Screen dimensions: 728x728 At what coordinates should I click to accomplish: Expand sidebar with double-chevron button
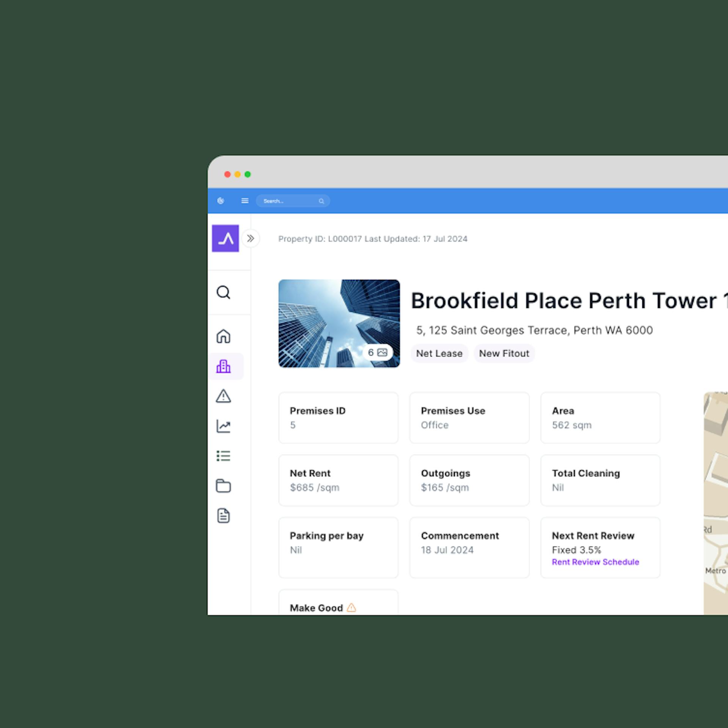pos(251,238)
